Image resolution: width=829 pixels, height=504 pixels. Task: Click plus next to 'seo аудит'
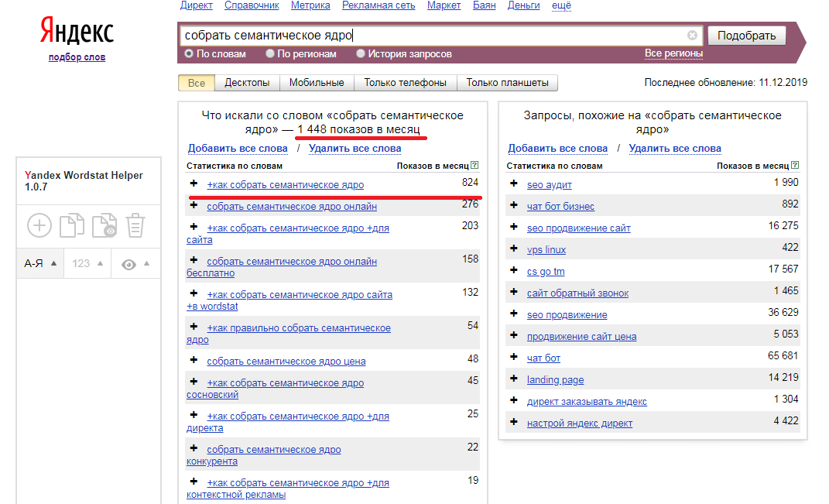[x=513, y=183]
